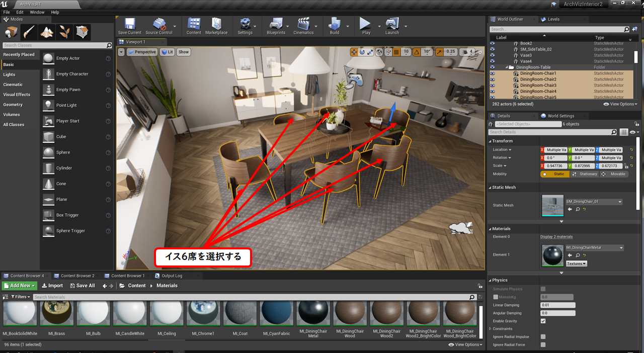
Task: Open the content browser Filters dropdown
Action: 21,297
